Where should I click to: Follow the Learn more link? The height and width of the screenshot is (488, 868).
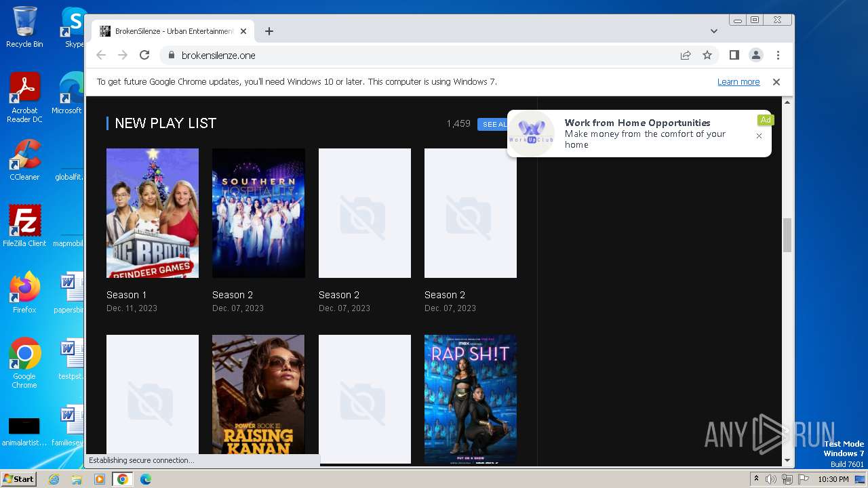pyautogui.click(x=738, y=82)
